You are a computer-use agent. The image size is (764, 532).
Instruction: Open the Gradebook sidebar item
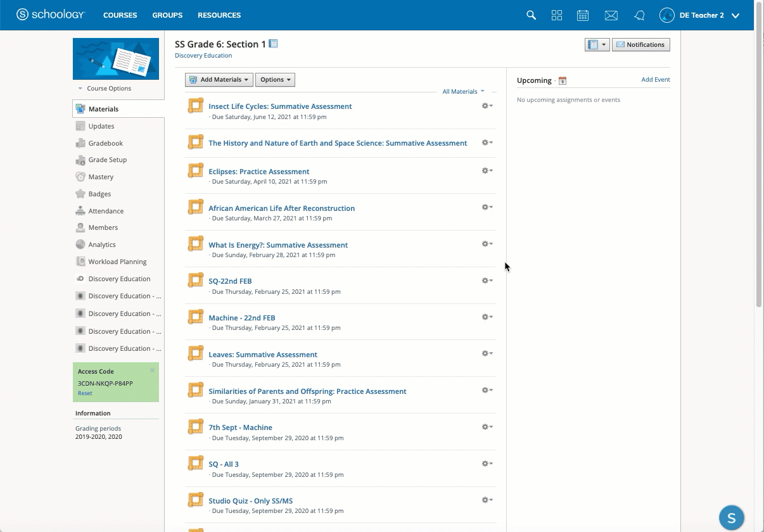pos(105,143)
